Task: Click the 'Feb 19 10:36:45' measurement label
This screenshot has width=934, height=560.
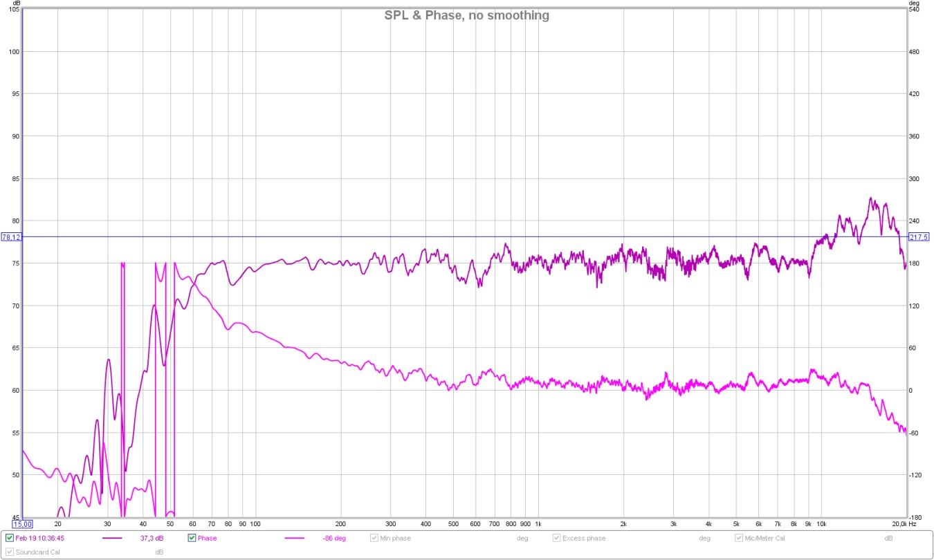Action: (x=40, y=538)
